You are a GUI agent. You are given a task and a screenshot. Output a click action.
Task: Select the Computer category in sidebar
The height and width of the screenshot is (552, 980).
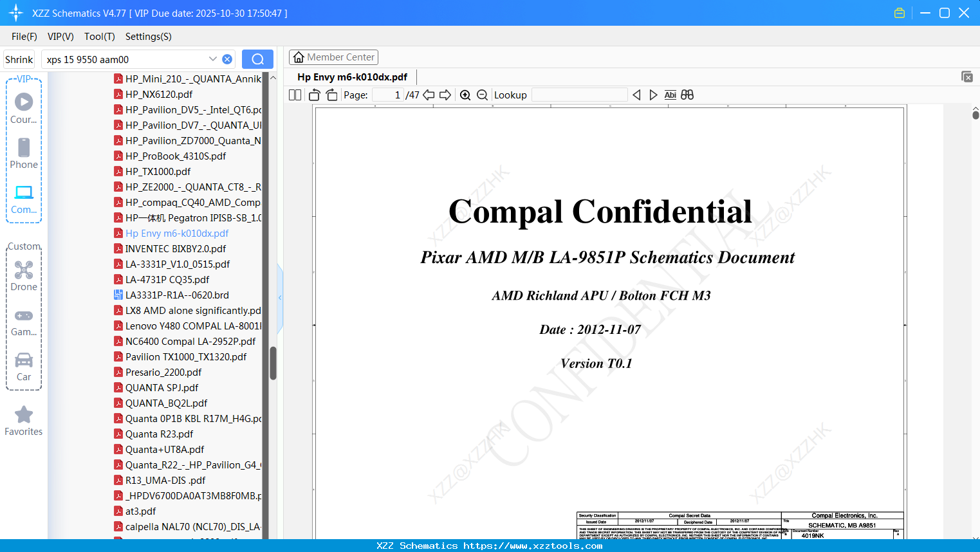coord(24,199)
